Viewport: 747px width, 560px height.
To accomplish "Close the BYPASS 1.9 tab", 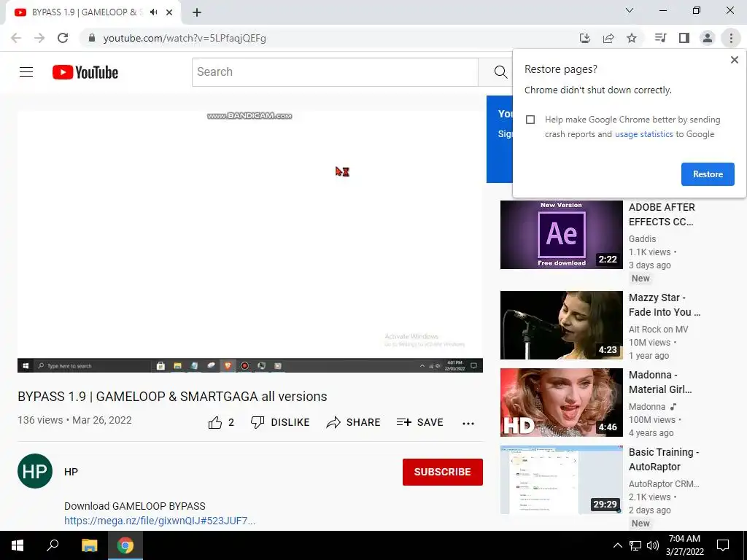I will pyautogui.click(x=169, y=12).
